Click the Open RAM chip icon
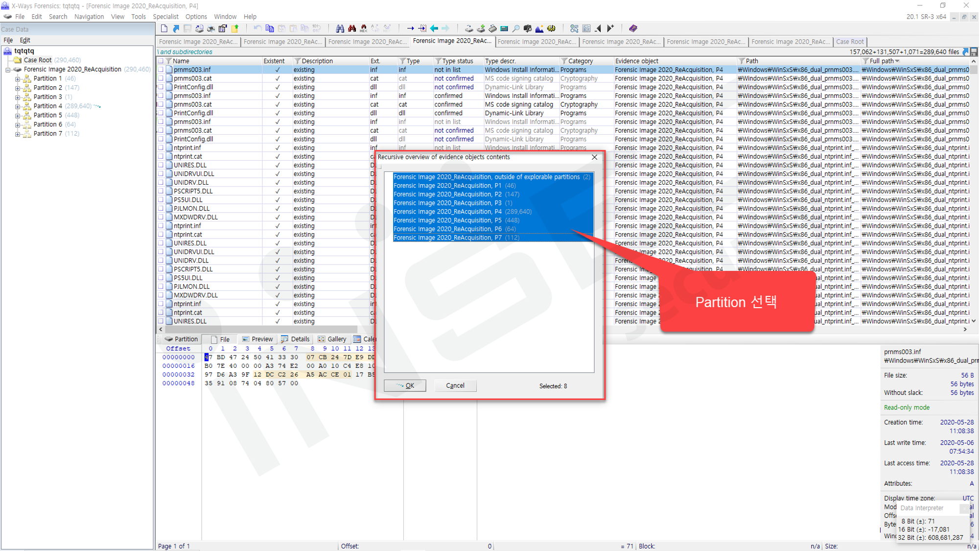This screenshot has height=551, width=980. click(492, 28)
